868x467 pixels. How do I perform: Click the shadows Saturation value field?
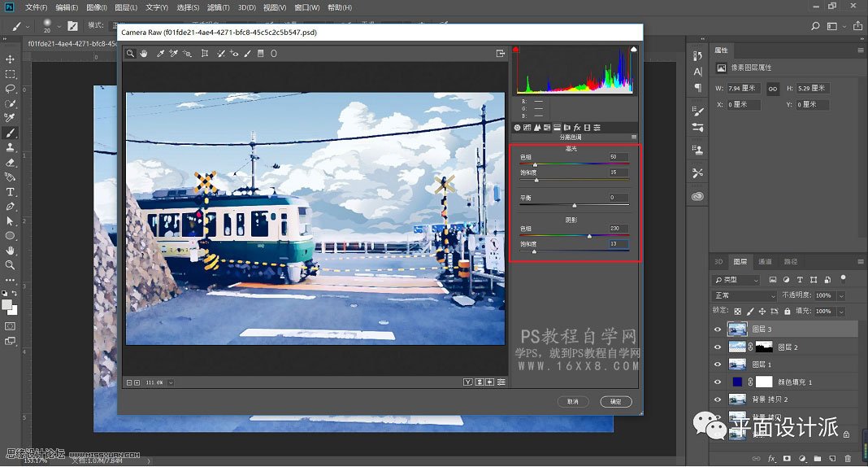618,244
